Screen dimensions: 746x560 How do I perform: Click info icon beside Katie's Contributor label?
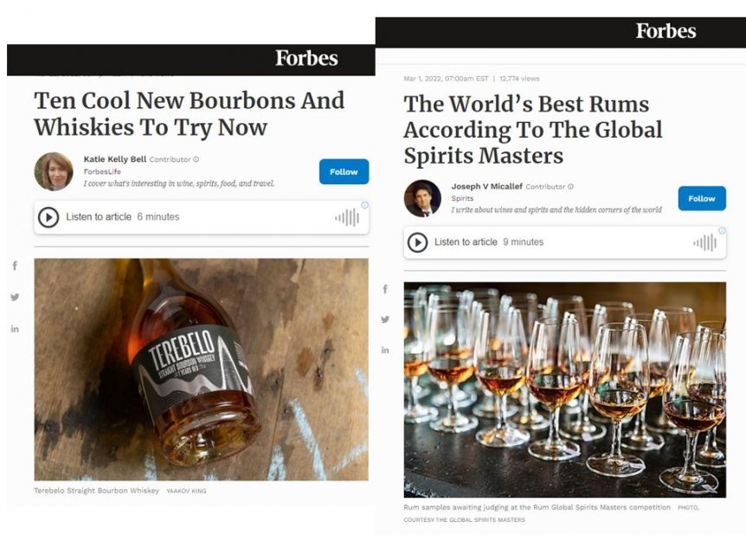pyautogui.click(x=196, y=159)
